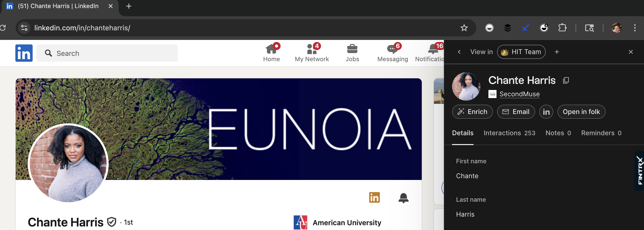Click the Open in folk button
Screen dimensions: 644x230
click(581, 112)
